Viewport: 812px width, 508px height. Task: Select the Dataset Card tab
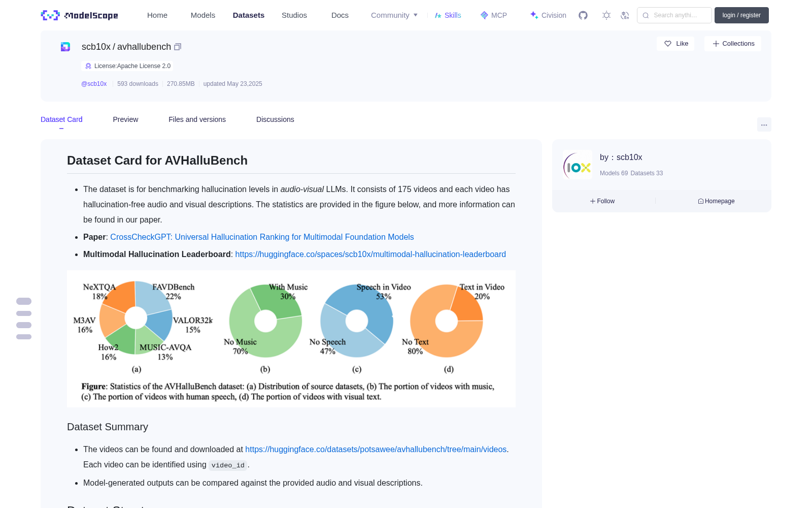(x=61, y=119)
